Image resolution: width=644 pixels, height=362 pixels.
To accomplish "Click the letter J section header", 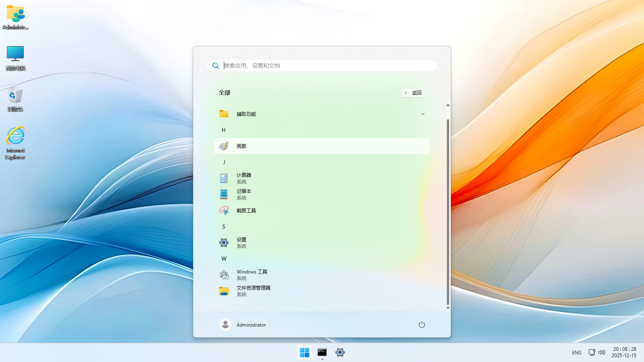I will click(224, 162).
